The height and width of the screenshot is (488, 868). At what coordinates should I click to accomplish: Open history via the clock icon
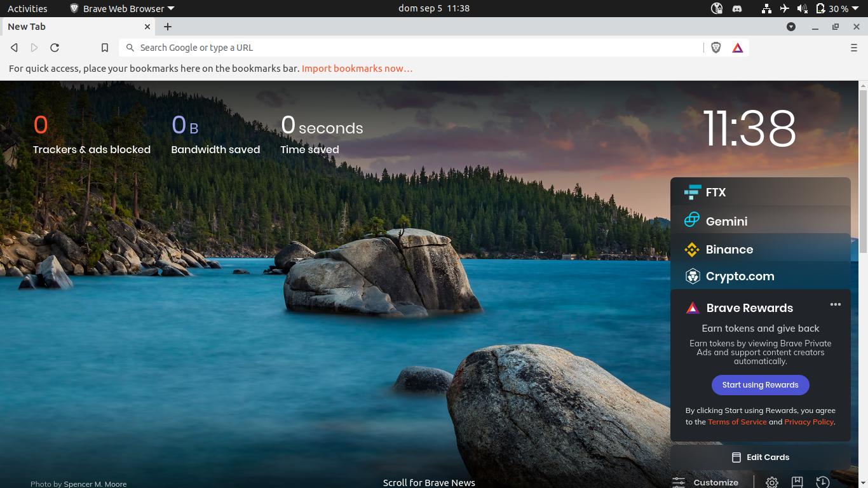[823, 482]
